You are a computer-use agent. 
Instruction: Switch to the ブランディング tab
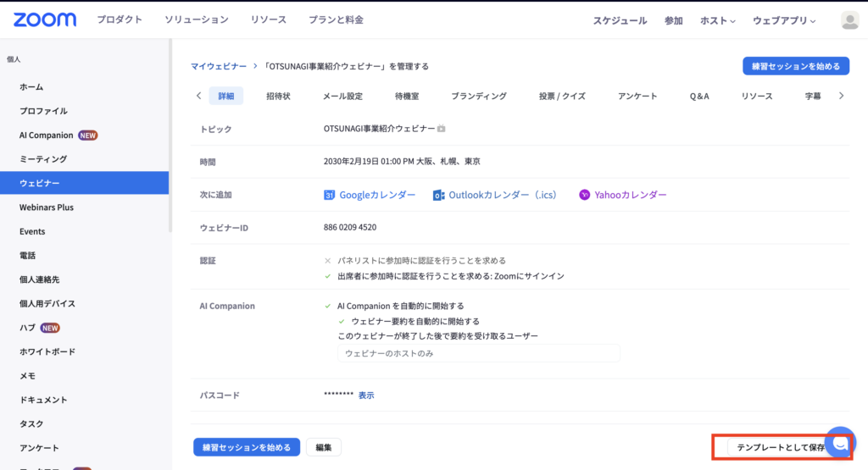pos(479,97)
